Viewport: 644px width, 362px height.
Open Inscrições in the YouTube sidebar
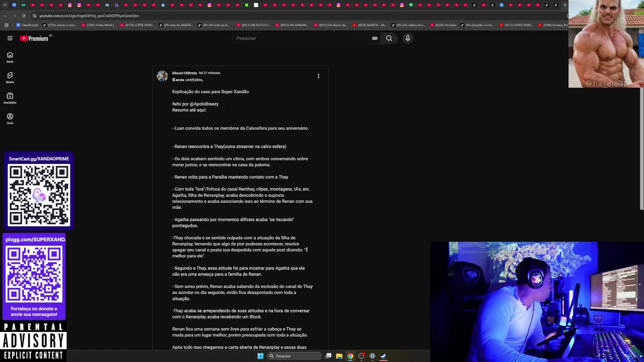click(x=10, y=98)
